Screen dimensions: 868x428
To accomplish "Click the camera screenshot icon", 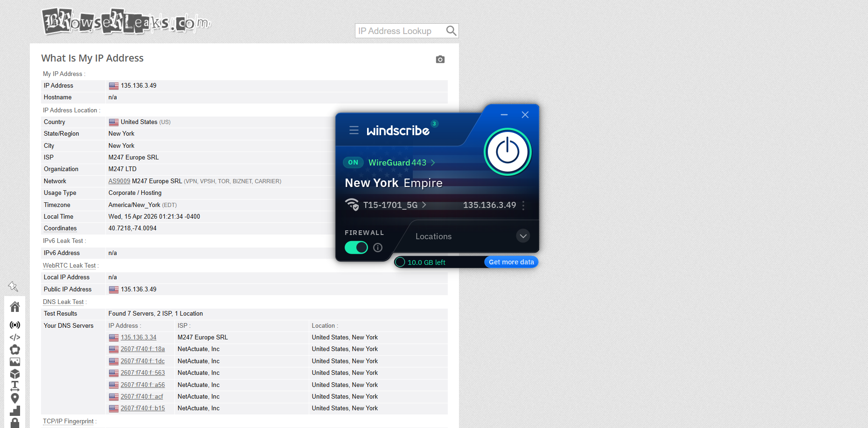I will pos(440,59).
